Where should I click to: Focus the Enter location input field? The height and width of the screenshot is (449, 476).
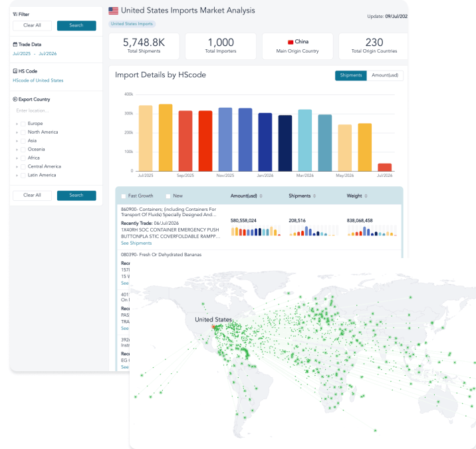point(55,110)
